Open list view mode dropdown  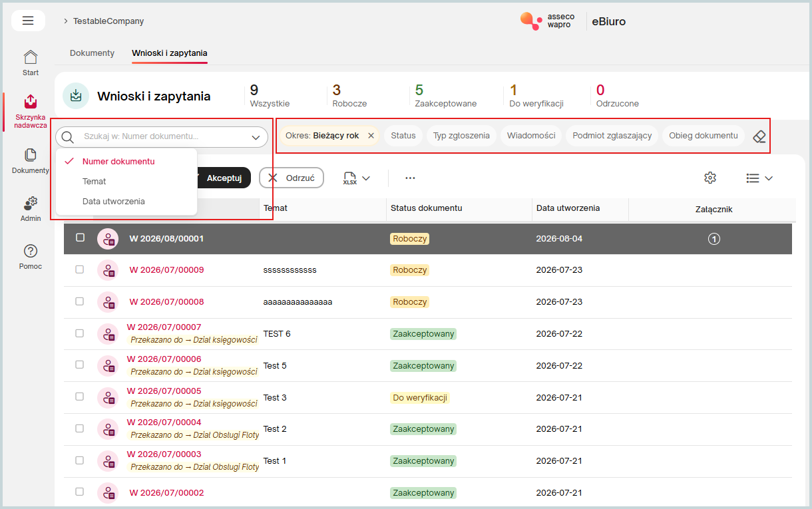[759, 178]
